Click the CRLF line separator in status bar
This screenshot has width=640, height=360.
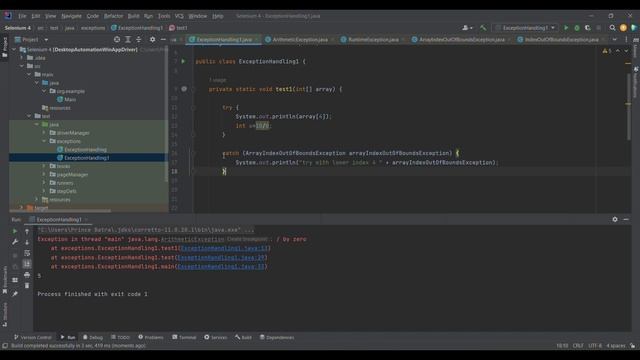point(578,346)
